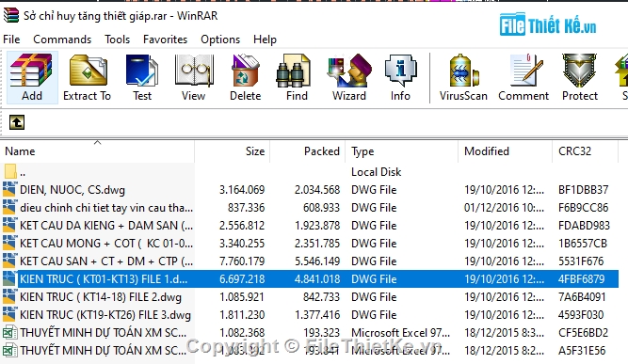
Task: Sort by the Modified column header
Action: click(x=506, y=151)
